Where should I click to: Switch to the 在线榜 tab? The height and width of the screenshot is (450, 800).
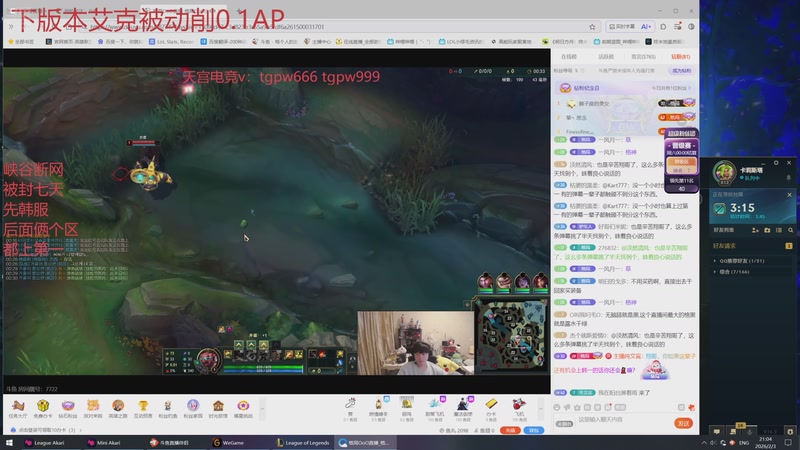[x=568, y=57]
